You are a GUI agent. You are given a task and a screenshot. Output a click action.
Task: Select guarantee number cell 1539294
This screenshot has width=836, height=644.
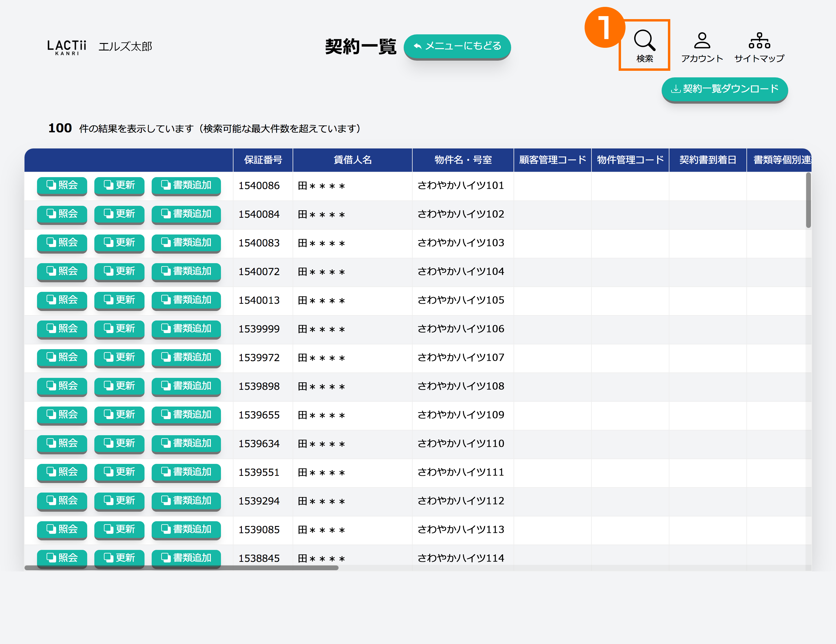pyautogui.click(x=259, y=501)
